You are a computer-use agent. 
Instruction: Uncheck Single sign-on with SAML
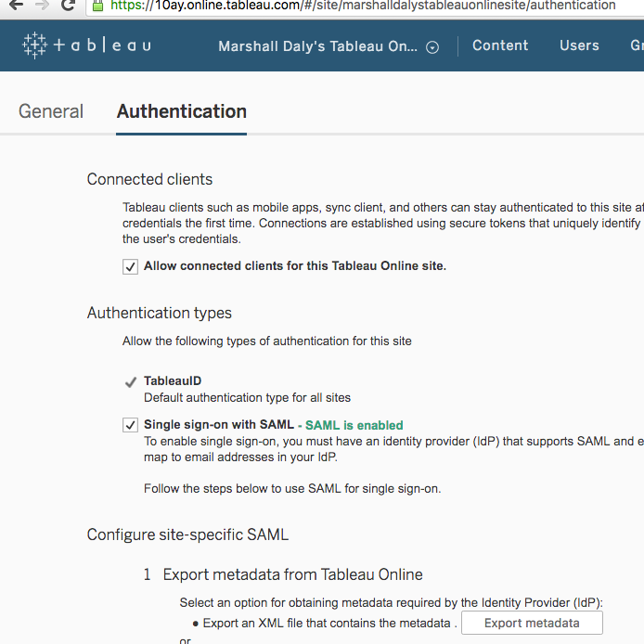tap(130, 425)
